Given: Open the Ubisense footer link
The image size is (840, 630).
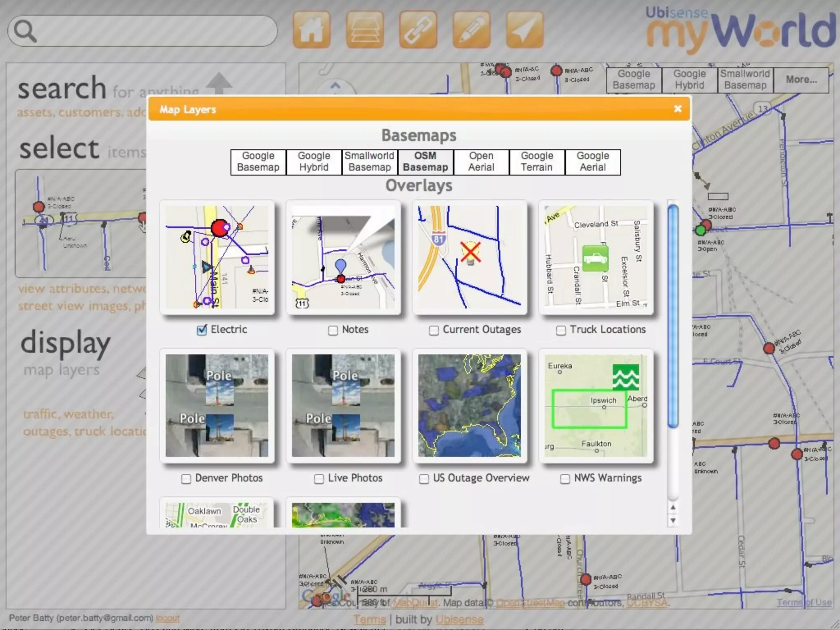Looking at the screenshot, I should (x=459, y=619).
